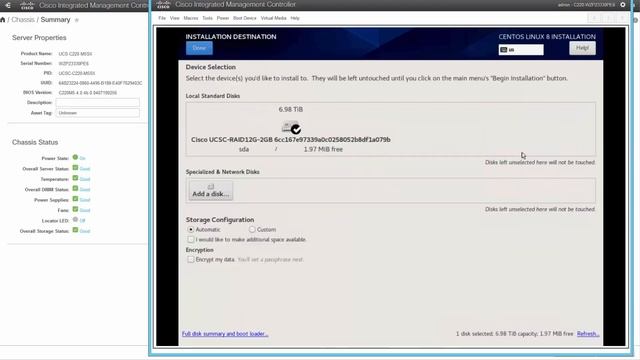Click Fans Good link

85,211
